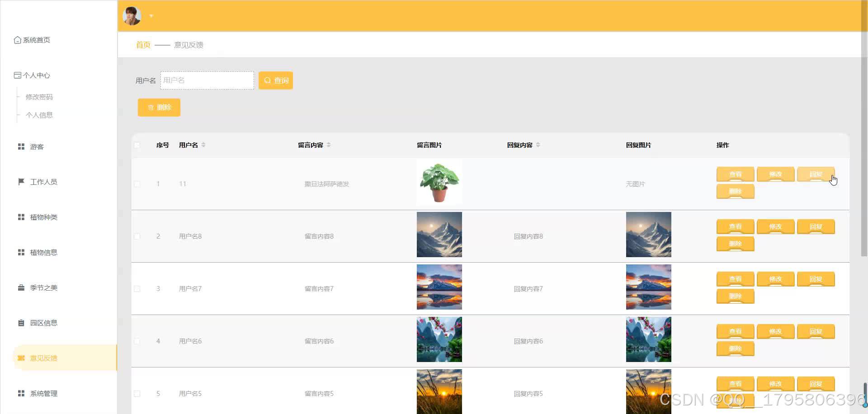Click the 游客 grid icon

pyautogui.click(x=21, y=146)
